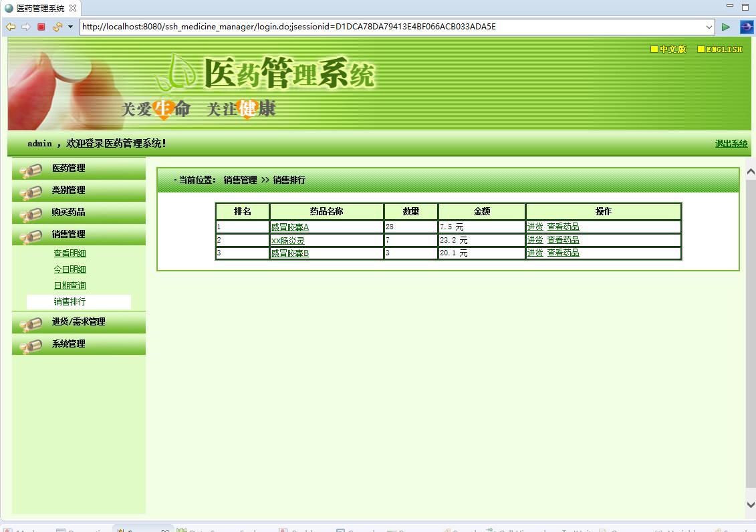Click the red stop loading icon

coord(40,27)
